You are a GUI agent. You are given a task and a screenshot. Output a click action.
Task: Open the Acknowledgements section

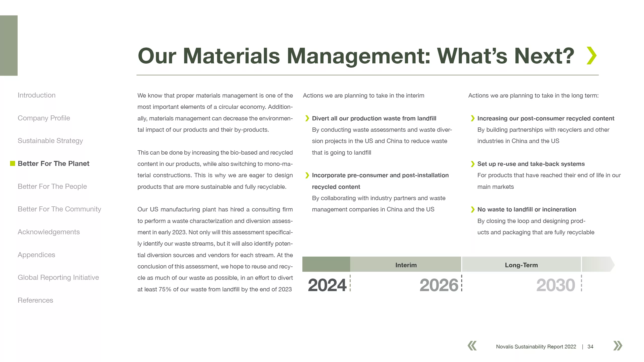coord(49,232)
